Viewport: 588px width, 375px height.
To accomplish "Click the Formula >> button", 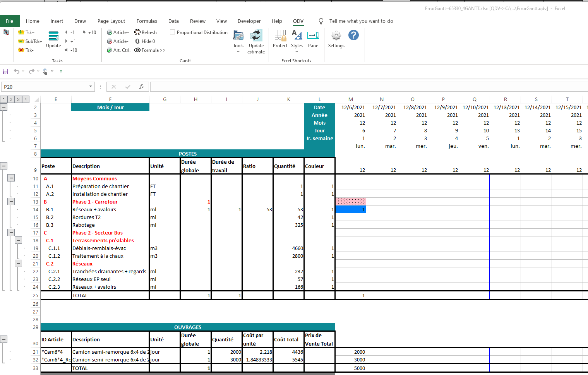I will point(150,50).
